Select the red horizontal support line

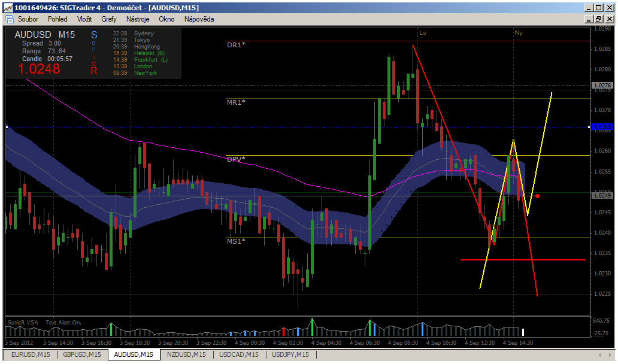pos(523,260)
